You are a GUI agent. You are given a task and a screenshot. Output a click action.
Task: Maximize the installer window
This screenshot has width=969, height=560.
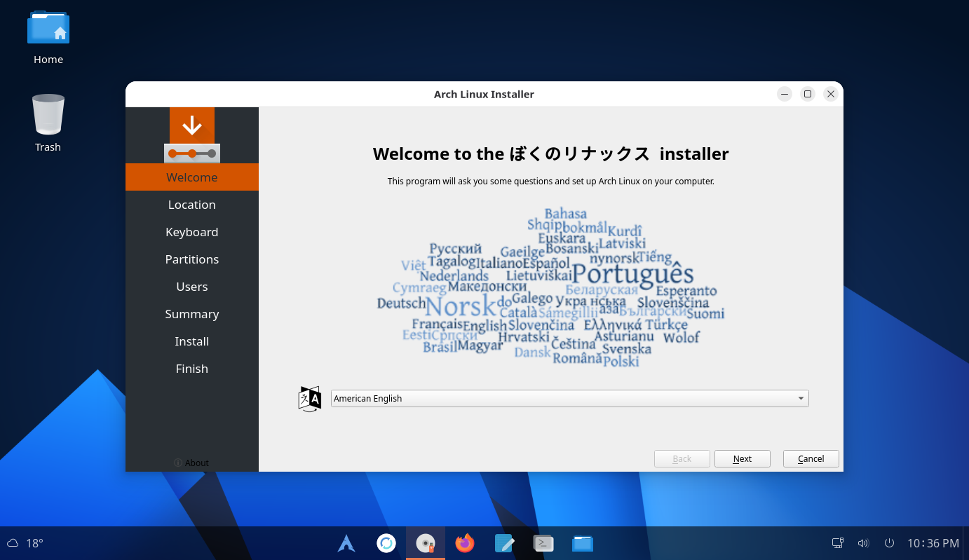tap(808, 94)
